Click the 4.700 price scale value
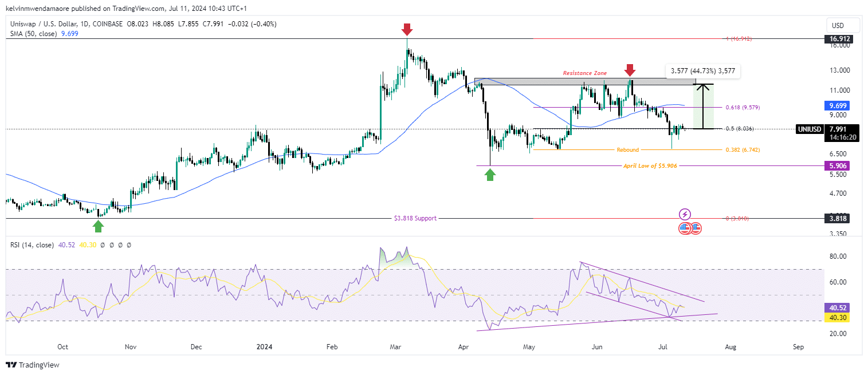This screenshot has height=375, width=868. [x=838, y=194]
